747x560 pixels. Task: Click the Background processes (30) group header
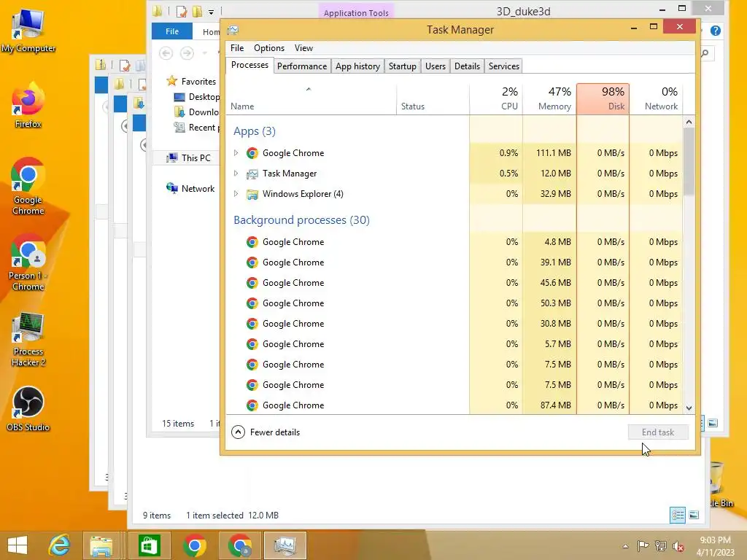[301, 220]
